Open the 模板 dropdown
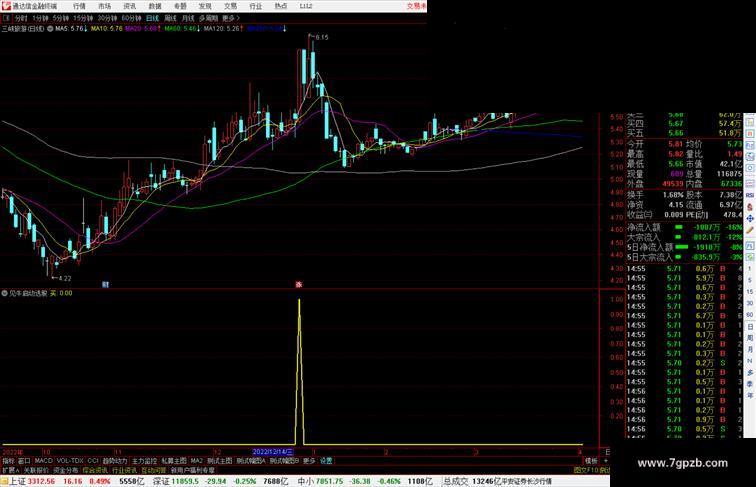Viewport: 756px width, 487px height. tap(591, 461)
